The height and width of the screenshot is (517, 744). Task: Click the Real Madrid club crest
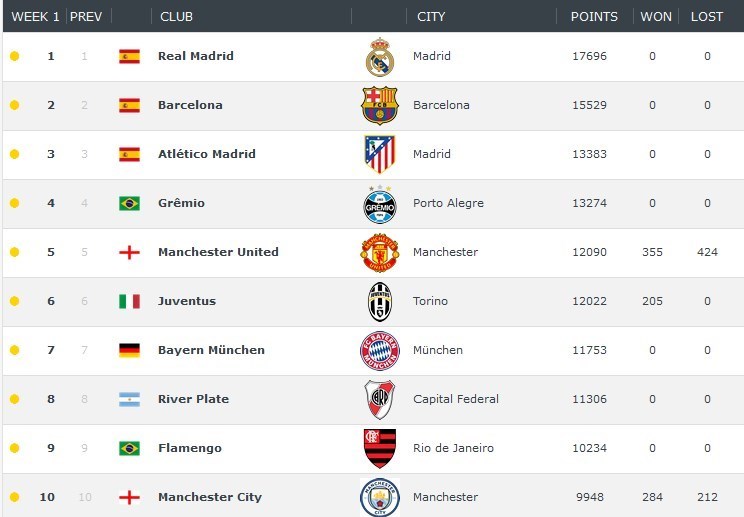click(x=380, y=57)
